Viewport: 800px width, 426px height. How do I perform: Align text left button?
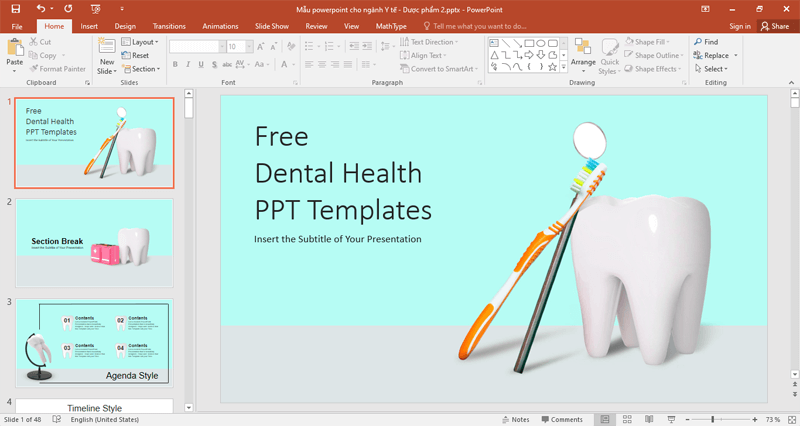[309, 64]
